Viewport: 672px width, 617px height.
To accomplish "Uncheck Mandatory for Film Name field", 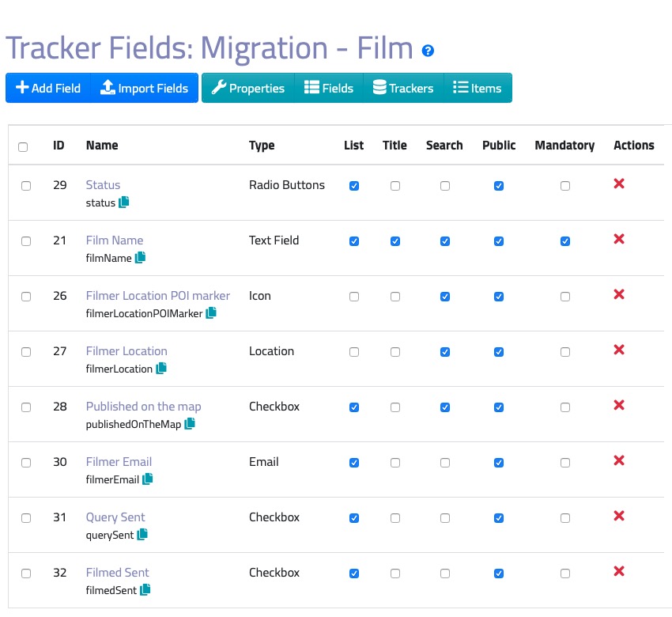I will [x=564, y=241].
